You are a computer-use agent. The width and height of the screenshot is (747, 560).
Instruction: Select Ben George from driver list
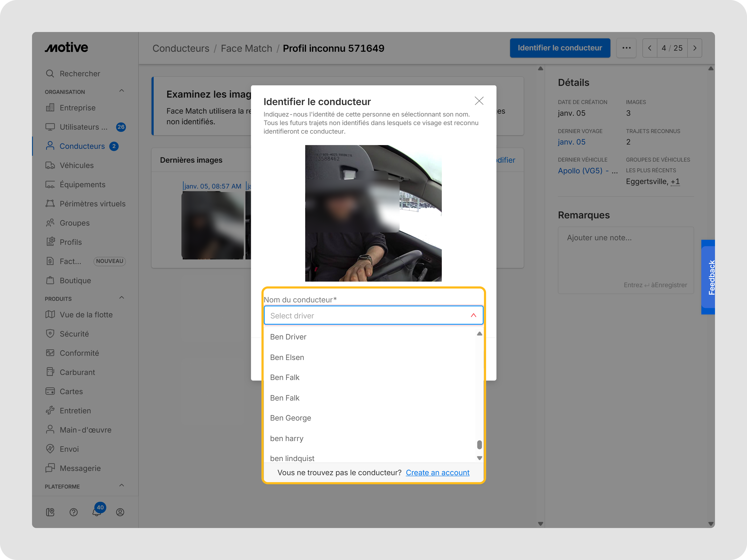[291, 418]
